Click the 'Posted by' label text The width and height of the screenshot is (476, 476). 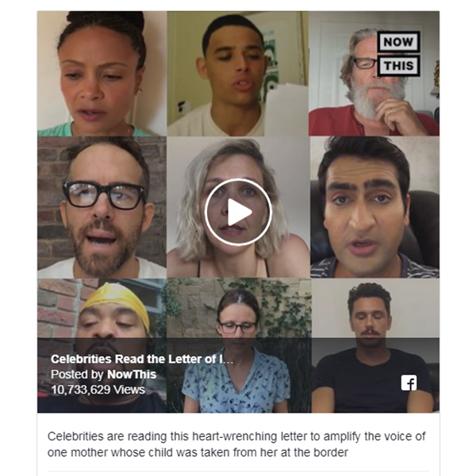(77, 374)
